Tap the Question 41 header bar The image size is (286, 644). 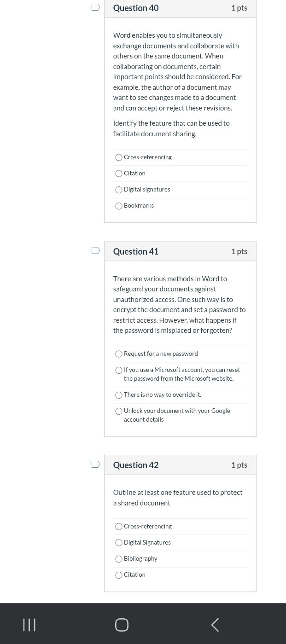click(x=180, y=251)
